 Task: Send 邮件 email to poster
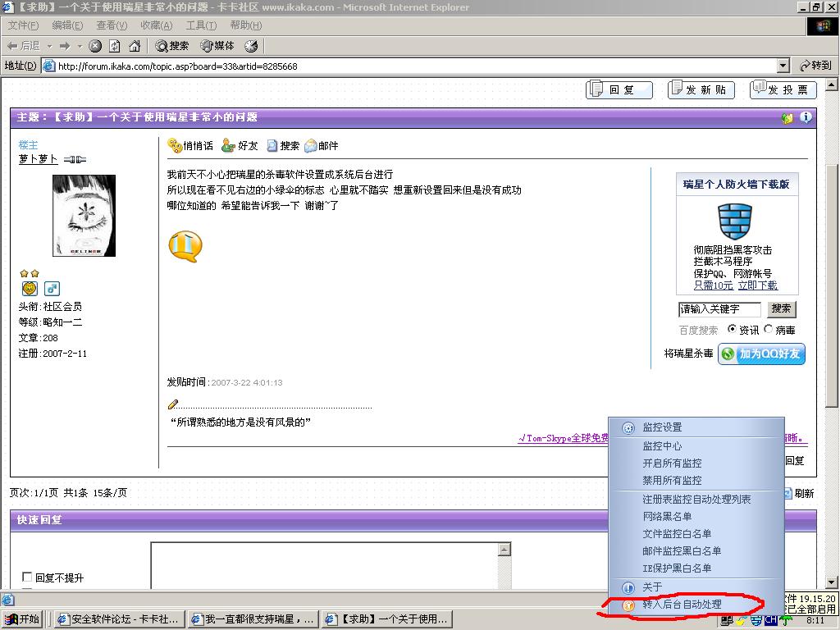(322, 146)
